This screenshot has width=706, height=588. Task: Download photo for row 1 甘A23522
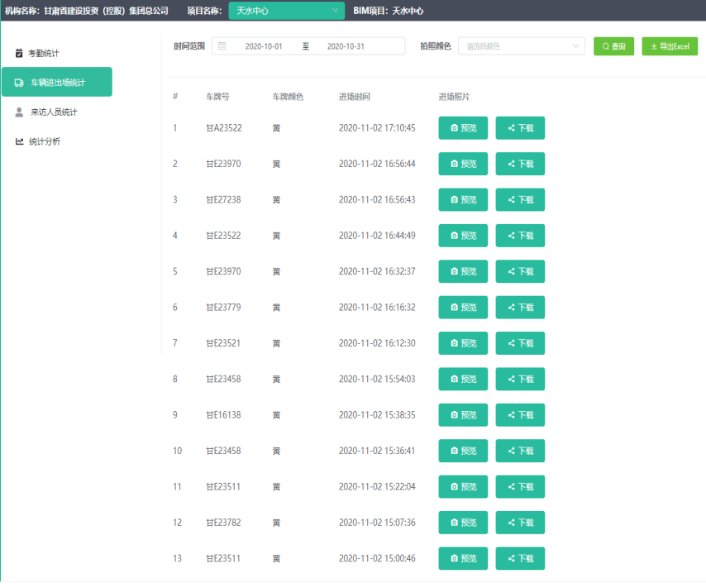520,128
